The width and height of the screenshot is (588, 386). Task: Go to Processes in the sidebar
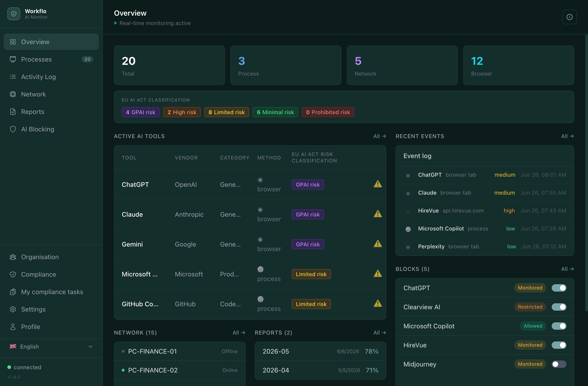coord(51,59)
